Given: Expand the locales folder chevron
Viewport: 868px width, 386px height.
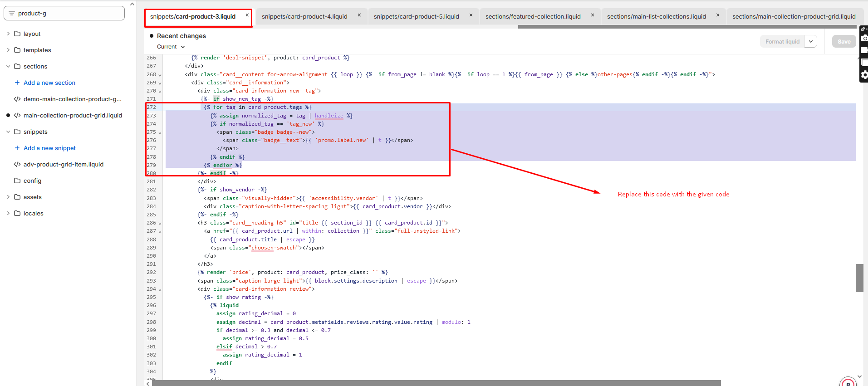Looking at the screenshot, I should click(x=8, y=213).
